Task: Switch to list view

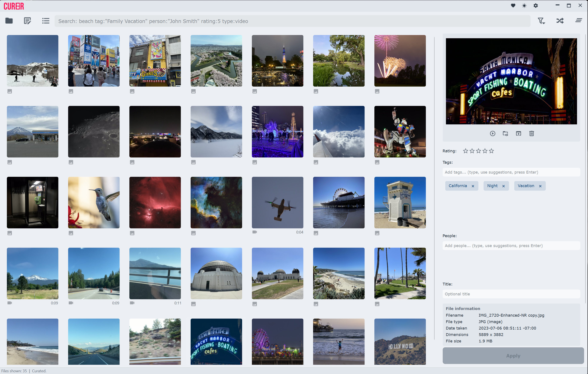Action: tap(46, 21)
